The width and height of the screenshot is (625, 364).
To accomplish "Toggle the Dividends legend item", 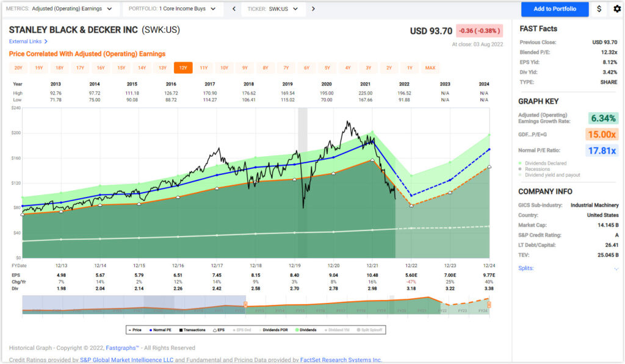I will (x=306, y=330).
